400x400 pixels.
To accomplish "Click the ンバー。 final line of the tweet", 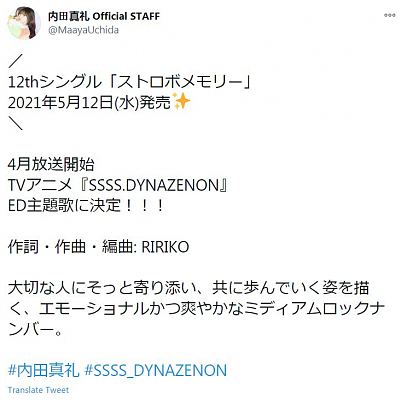I will [x=35, y=329].
